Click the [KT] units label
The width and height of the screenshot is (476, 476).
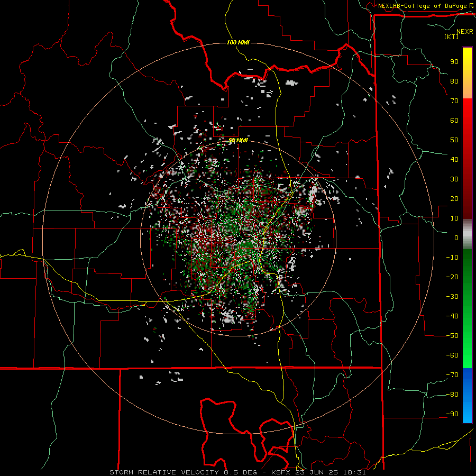[451, 36]
